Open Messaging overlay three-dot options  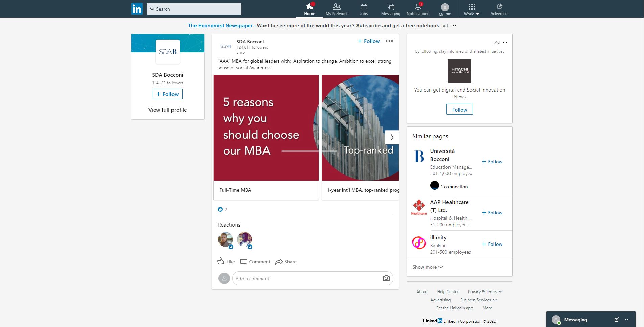pyautogui.click(x=627, y=320)
